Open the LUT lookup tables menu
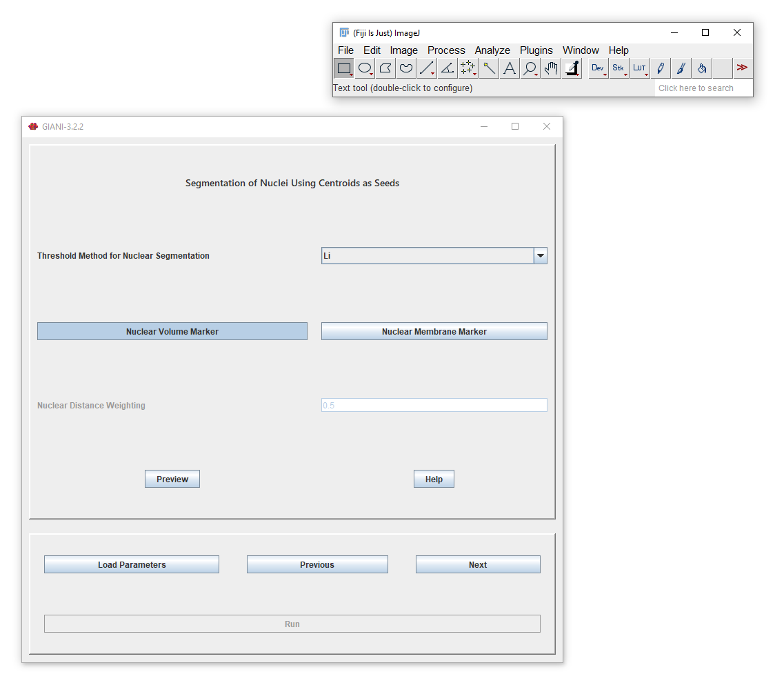Image resolution: width=784 pixels, height=683 pixels. click(x=639, y=68)
